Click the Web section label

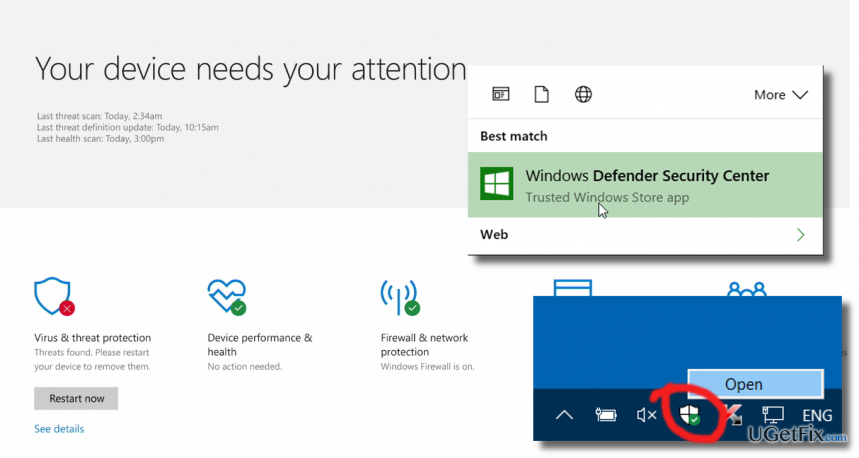coord(494,234)
